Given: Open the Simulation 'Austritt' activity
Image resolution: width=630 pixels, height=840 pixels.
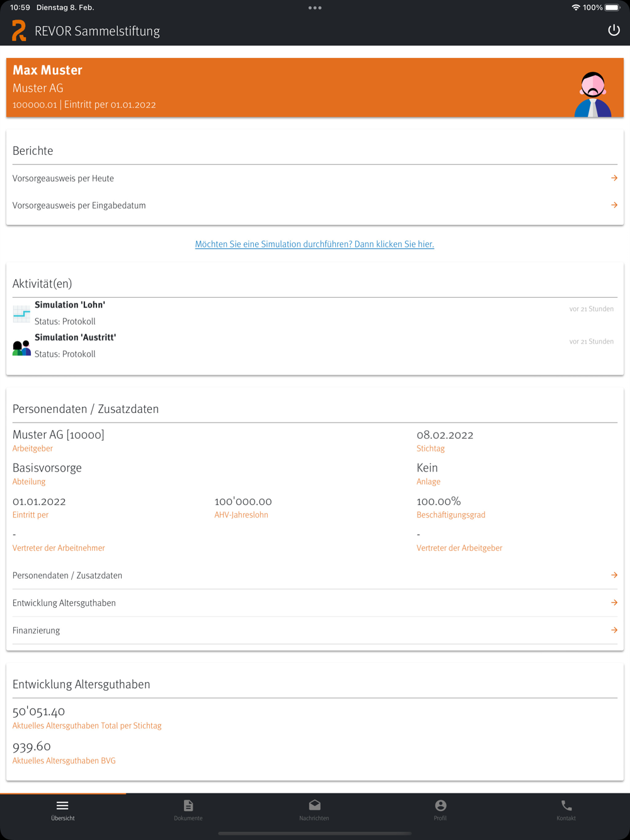Looking at the screenshot, I should pyautogui.click(x=315, y=346).
